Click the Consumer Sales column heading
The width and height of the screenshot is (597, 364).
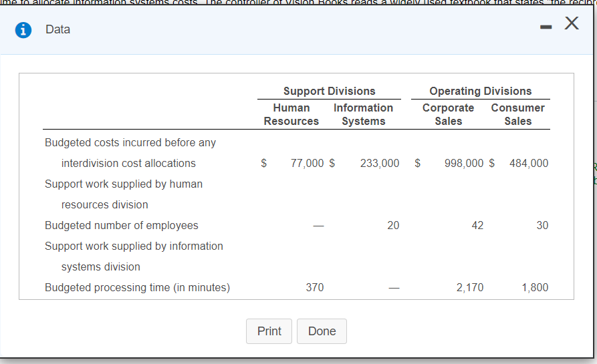(518, 114)
